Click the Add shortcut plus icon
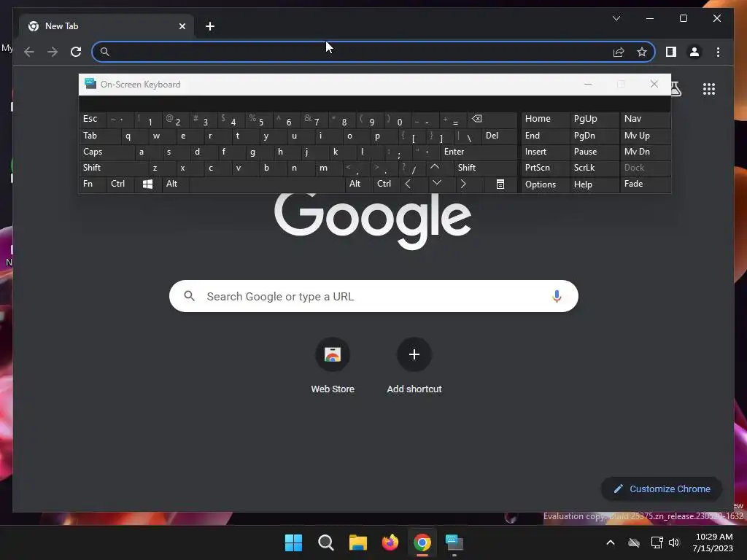747x560 pixels. coord(414,354)
